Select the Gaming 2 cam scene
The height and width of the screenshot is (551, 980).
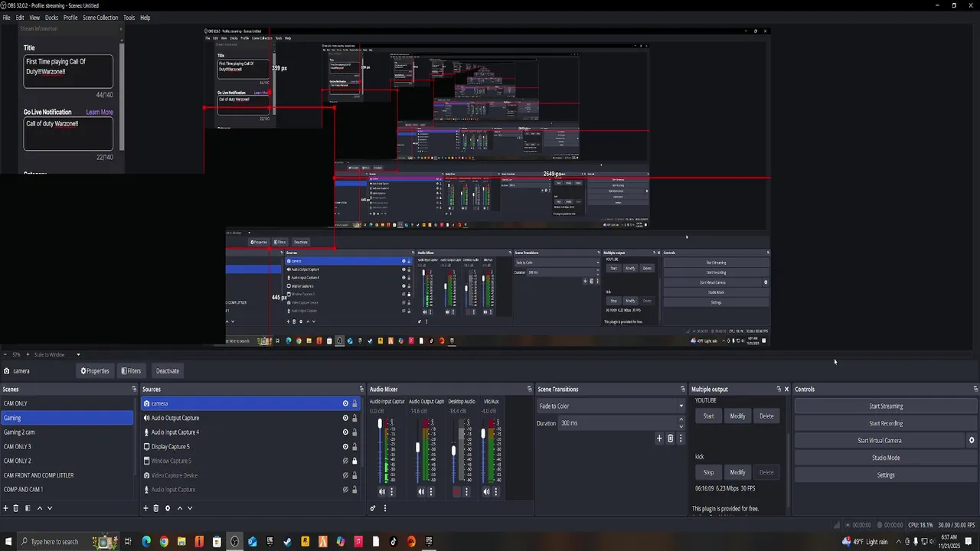pyautogui.click(x=67, y=432)
